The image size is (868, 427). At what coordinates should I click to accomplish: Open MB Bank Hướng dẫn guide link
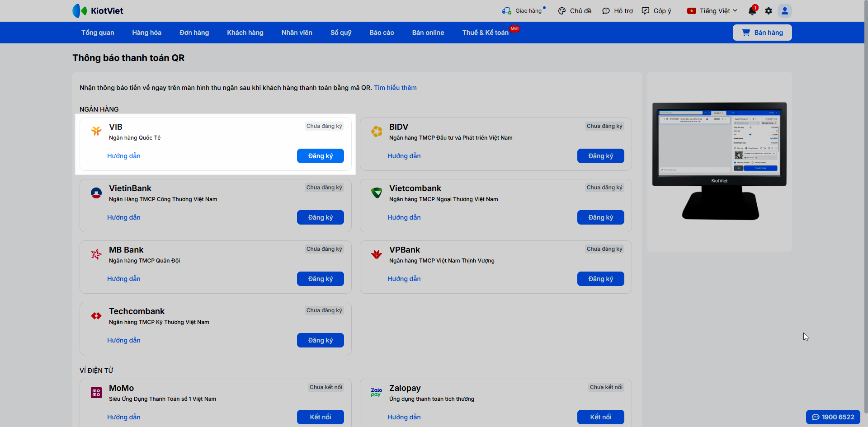point(124,279)
